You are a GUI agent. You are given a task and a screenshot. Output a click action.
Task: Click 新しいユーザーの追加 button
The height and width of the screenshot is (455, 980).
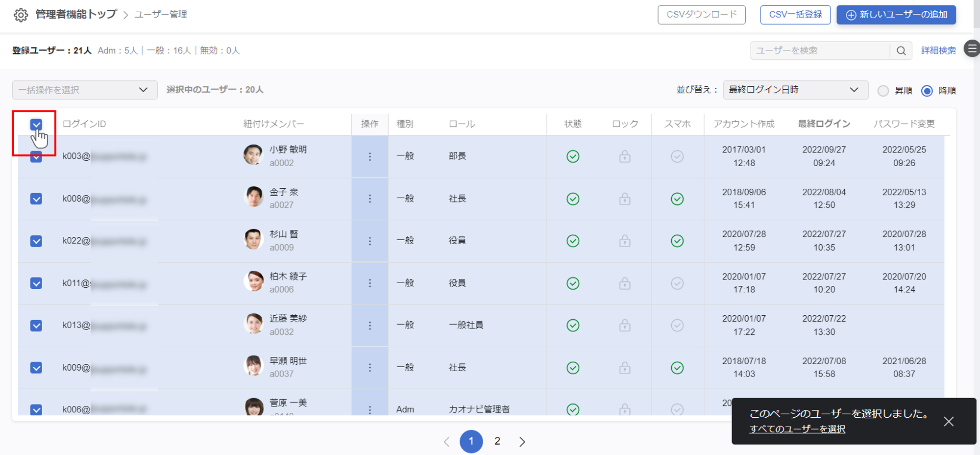896,15
